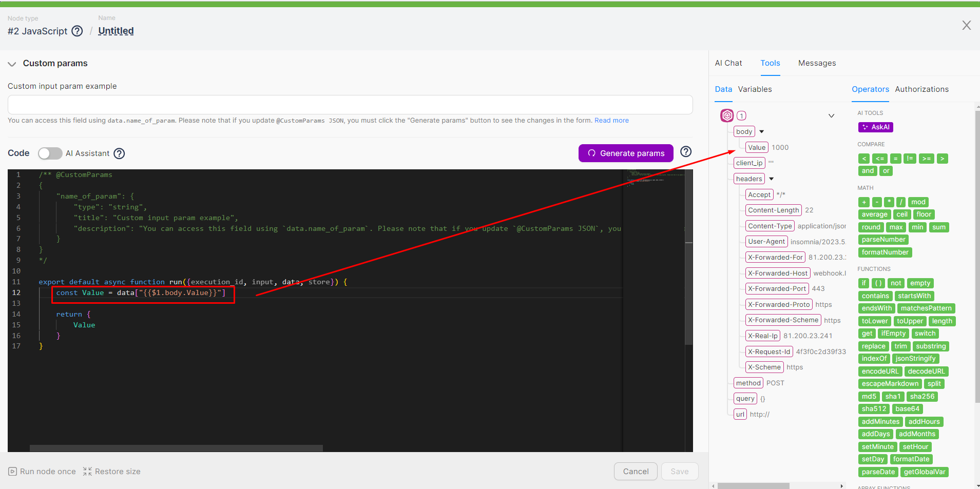Toggle the AI Assistant switch
The image size is (980, 489).
[50, 153]
